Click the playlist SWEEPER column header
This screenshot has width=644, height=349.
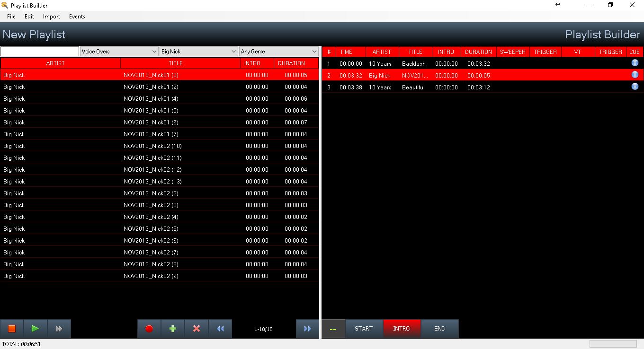click(513, 52)
